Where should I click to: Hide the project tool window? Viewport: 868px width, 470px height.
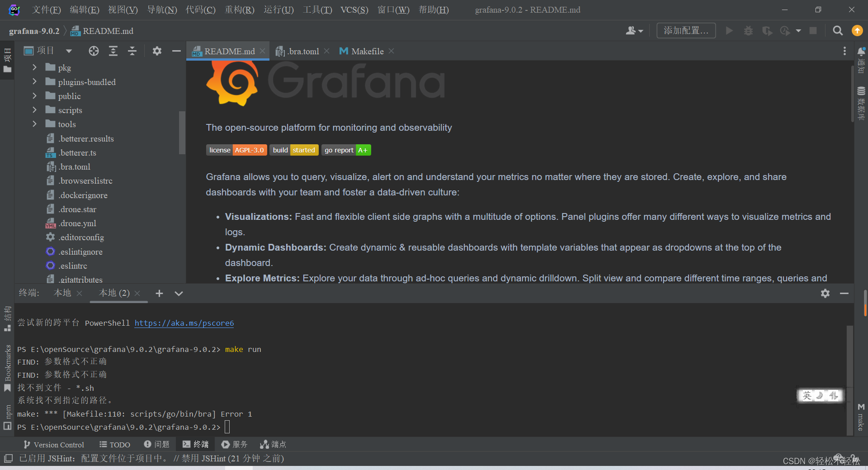pos(176,51)
